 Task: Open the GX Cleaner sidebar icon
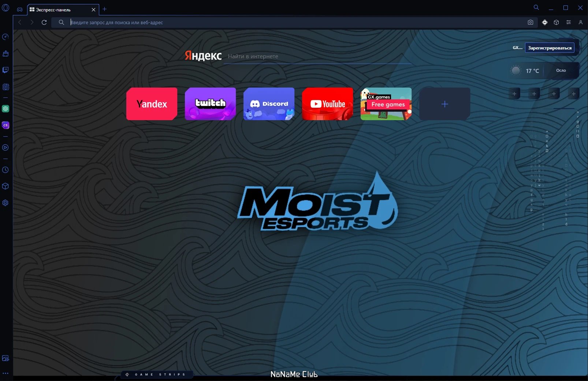pos(5,53)
